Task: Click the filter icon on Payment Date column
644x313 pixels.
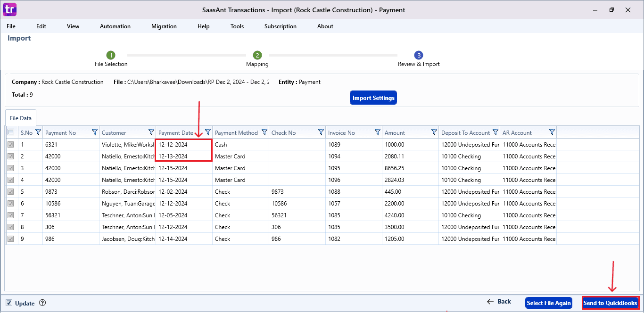Action: click(x=207, y=132)
